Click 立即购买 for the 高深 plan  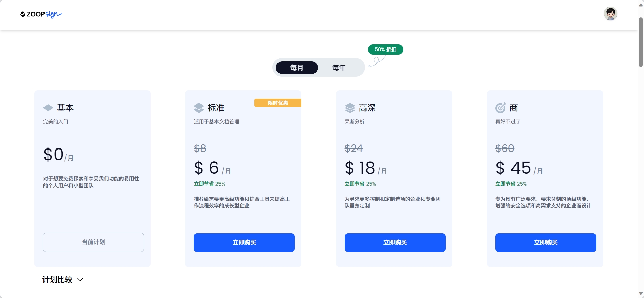pos(395,242)
